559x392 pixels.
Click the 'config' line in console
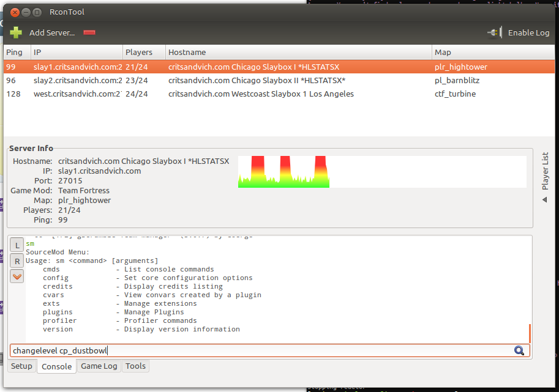click(148, 278)
